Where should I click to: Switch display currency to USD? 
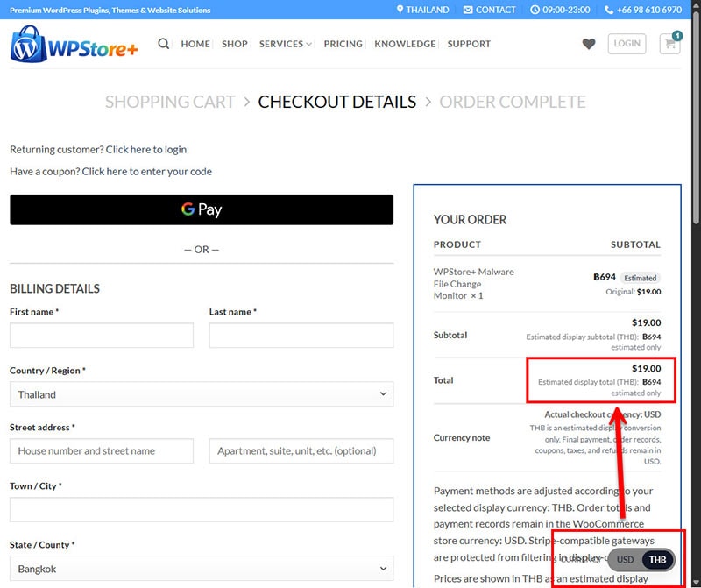[x=625, y=559]
